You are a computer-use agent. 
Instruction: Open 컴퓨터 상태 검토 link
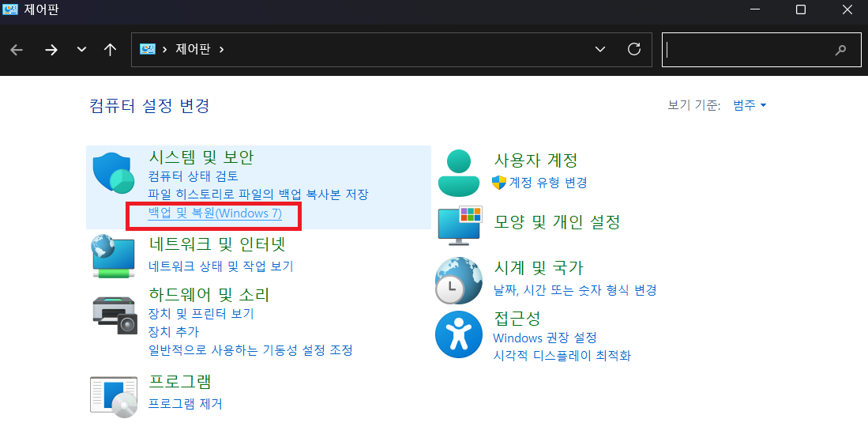[x=194, y=176]
